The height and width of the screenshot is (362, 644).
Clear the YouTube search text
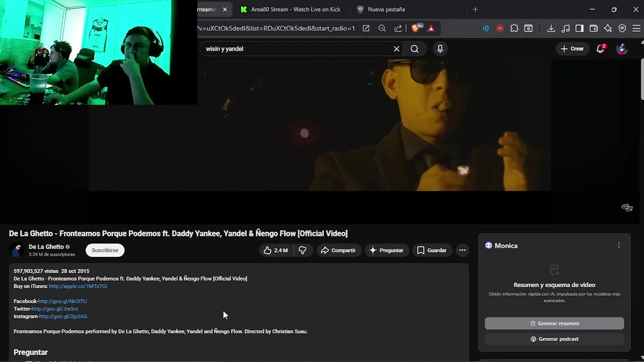point(396,49)
